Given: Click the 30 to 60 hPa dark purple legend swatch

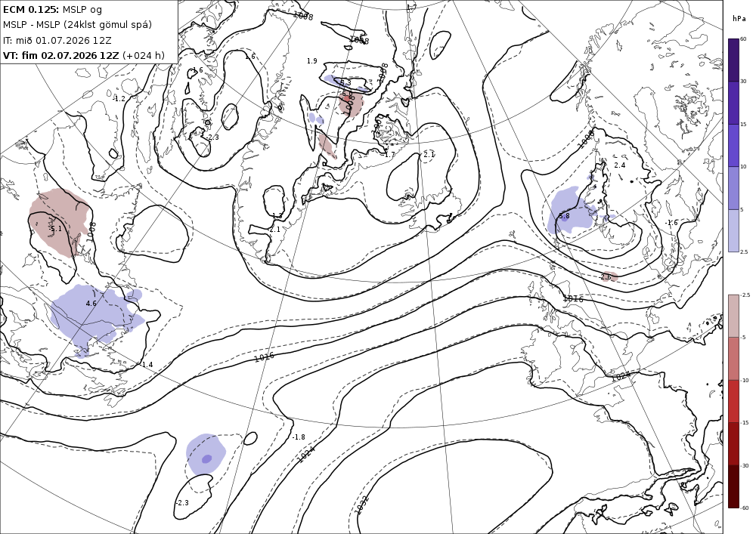Looking at the screenshot, I should coord(733,60).
